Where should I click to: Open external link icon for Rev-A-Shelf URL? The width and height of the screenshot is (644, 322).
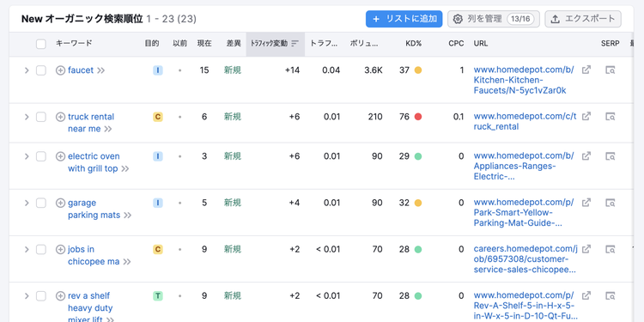586,295
